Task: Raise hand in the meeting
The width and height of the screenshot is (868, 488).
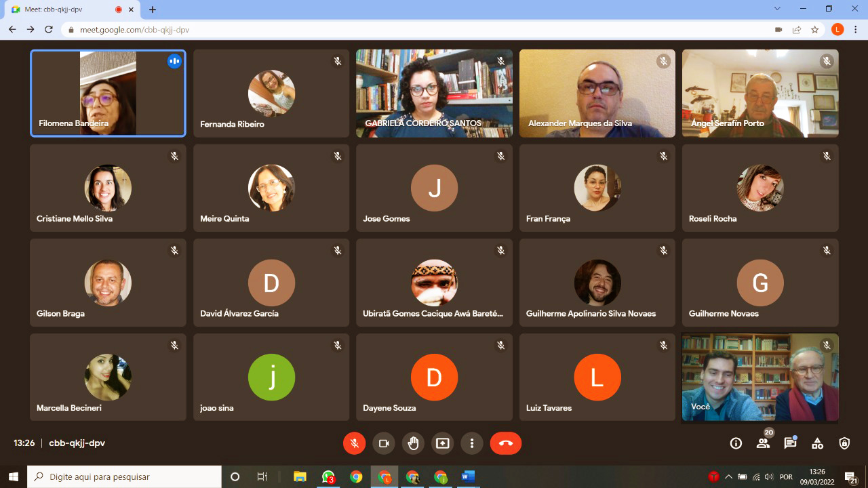Action: (413, 443)
